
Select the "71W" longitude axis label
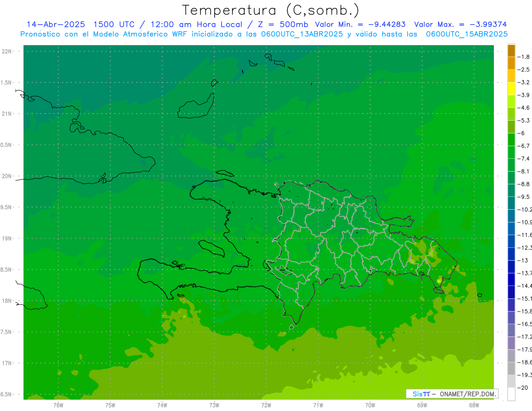(318, 405)
